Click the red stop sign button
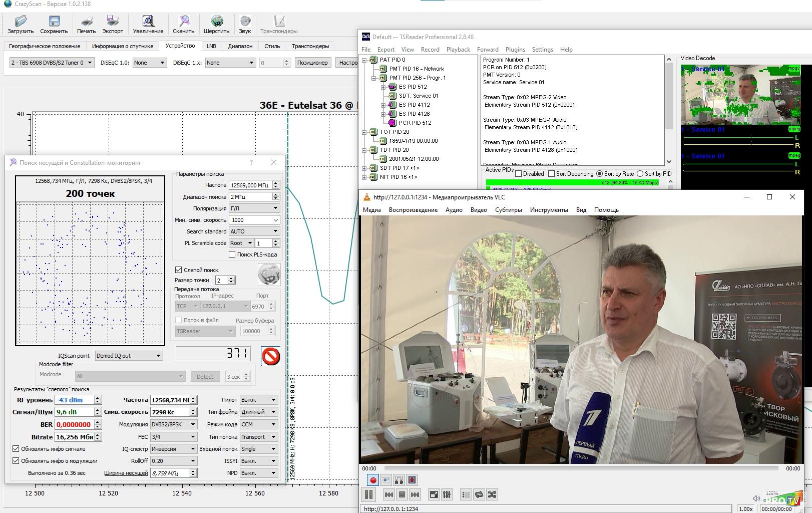812x513 pixels. click(x=270, y=356)
